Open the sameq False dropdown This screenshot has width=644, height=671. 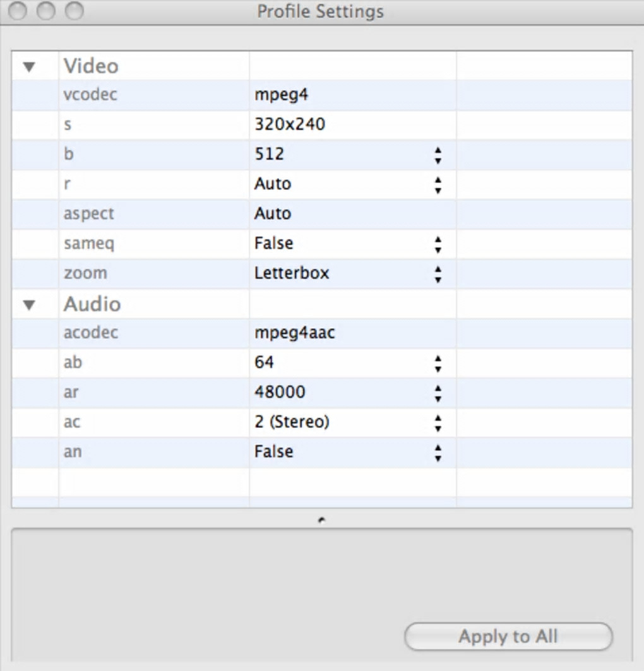coord(438,244)
